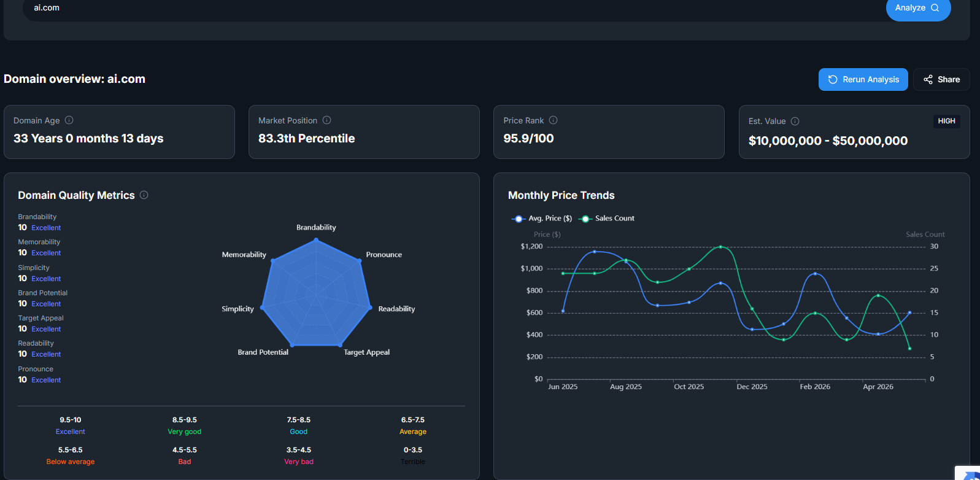This screenshot has height=480, width=980.
Task: Click the "Aug 2025" x-axis label
Action: tap(626, 387)
